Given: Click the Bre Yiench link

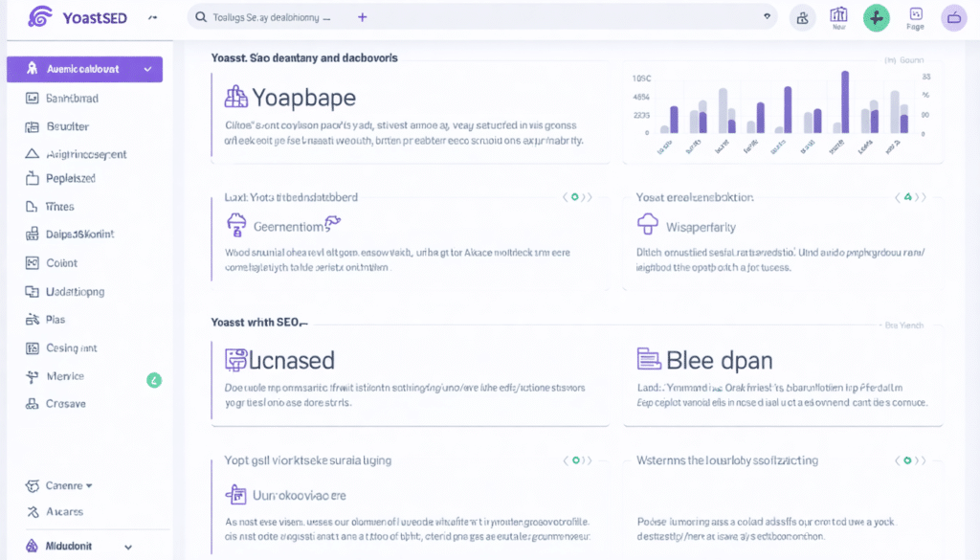Looking at the screenshot, I should point(903,325).
